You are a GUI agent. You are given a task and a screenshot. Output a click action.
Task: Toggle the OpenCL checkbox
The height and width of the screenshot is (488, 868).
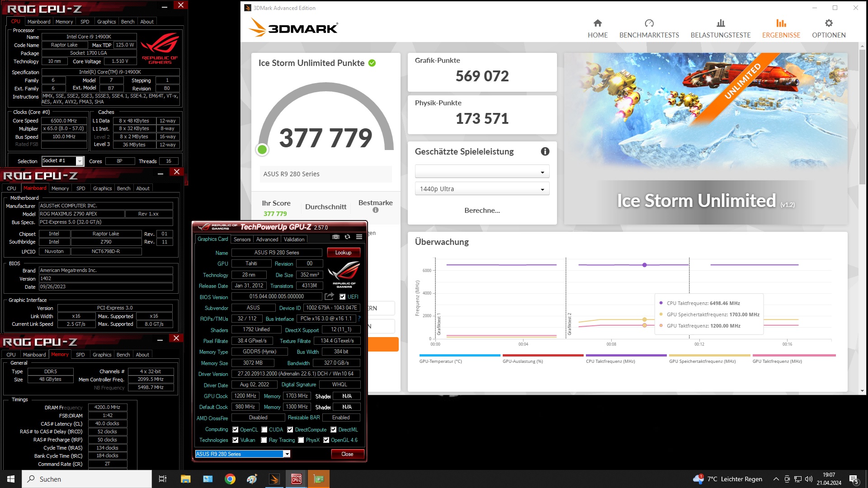(235, 430)
